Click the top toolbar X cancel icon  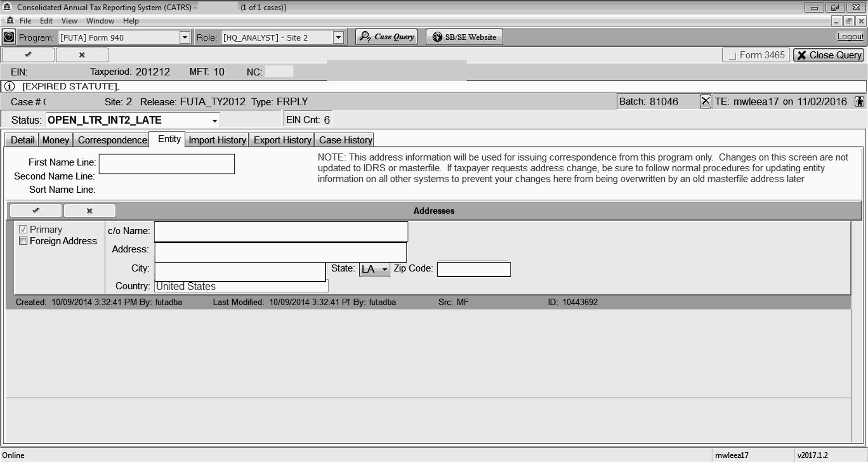(x=82, y=55)
